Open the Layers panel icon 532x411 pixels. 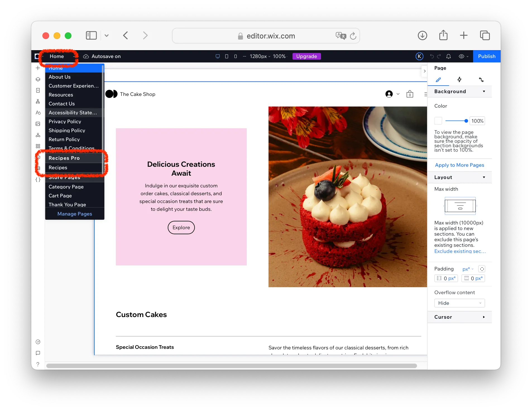(x=38, y=79)
